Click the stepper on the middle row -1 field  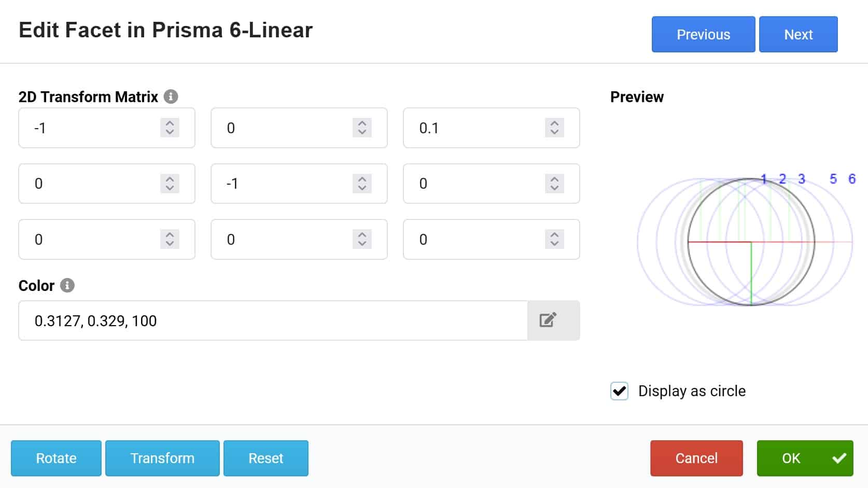click(x=362, y=184)
